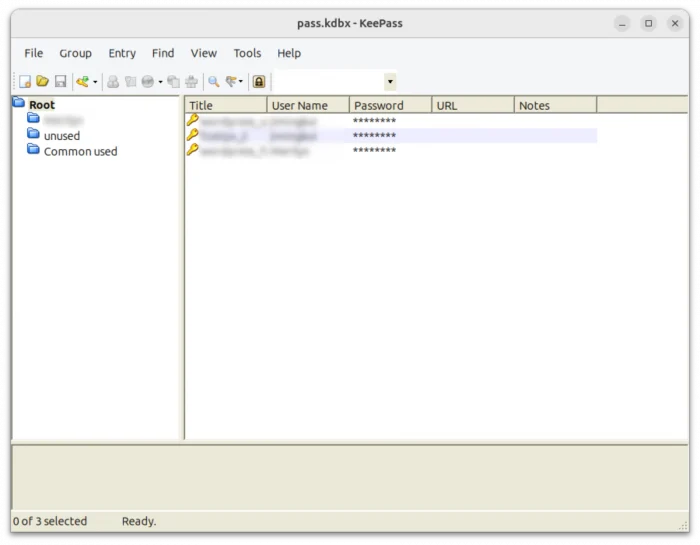Open the dropdown arrow beside Add Entry

(x=95, y=82)
